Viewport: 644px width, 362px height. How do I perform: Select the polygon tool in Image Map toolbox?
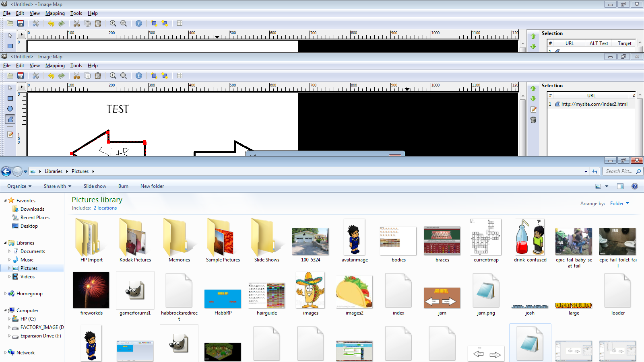click(x=10, y=119)
